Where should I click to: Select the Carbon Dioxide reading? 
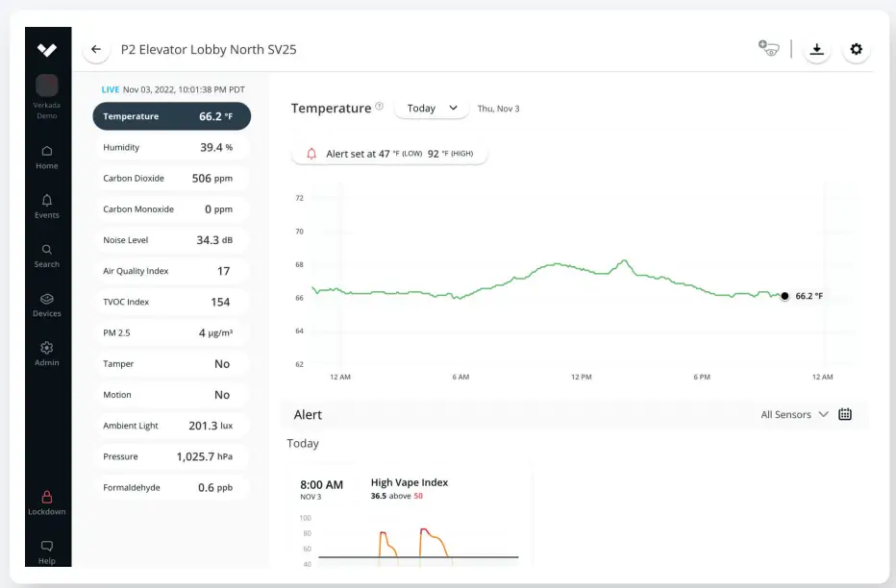point(171,179)
